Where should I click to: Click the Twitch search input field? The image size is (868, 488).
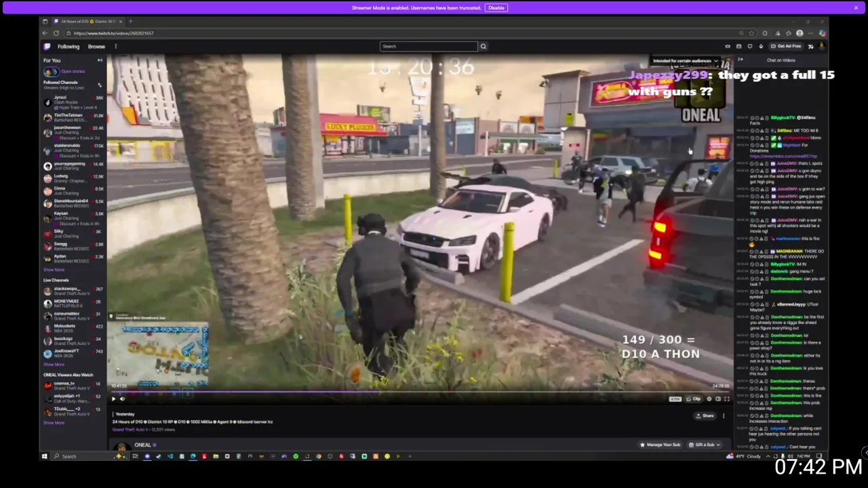pos(429,46)
